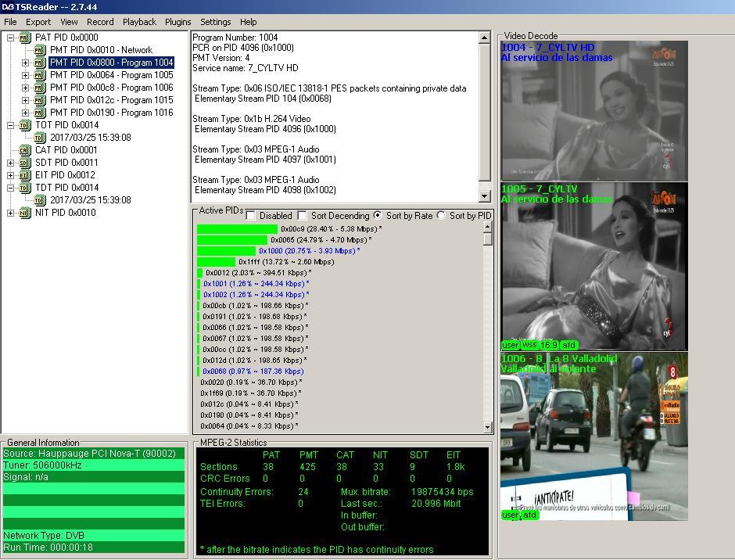This screenshot has width=735, height=560.
Task: Click the TSReader DVB icon in the title bar
Action: coord(8,7)
